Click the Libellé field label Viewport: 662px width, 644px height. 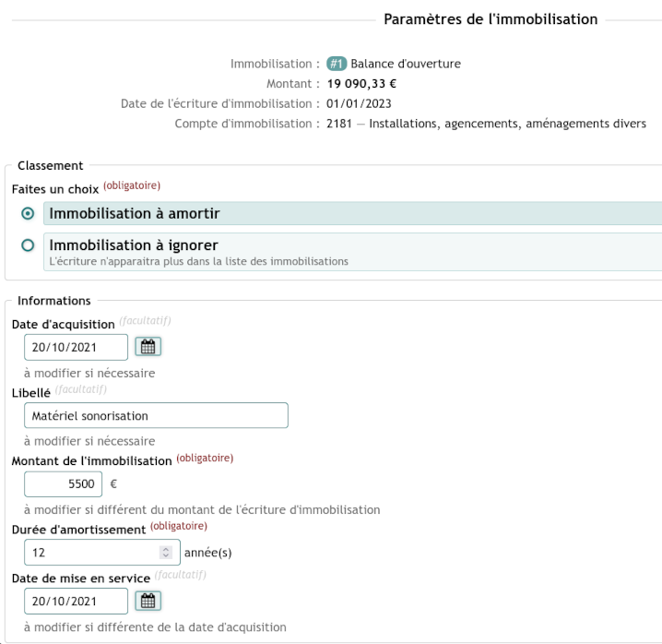click(x=31, y=392)
